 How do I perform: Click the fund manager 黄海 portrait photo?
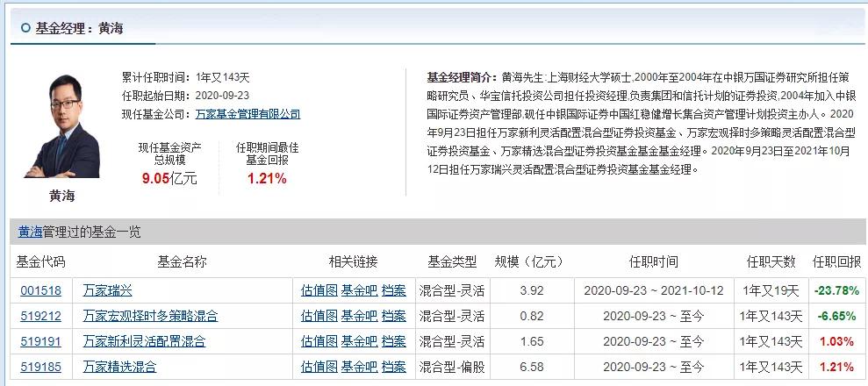click(62, 126)
